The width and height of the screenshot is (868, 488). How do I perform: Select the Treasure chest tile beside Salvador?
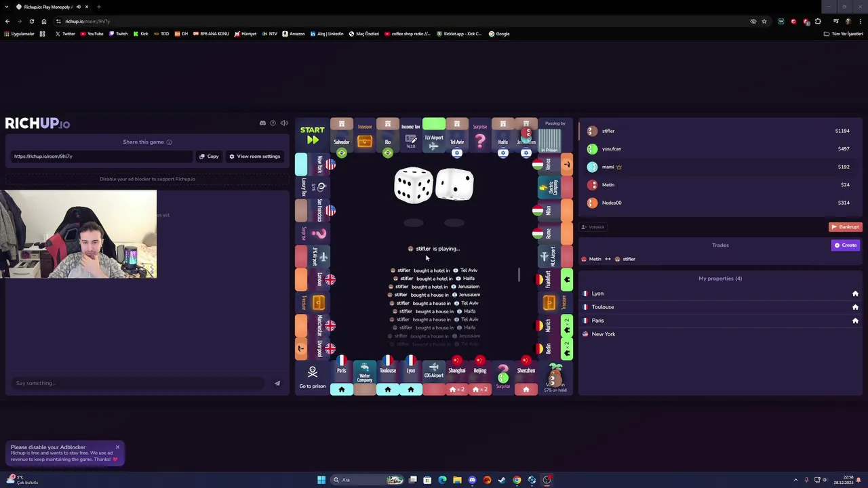(x=365, y=136)
